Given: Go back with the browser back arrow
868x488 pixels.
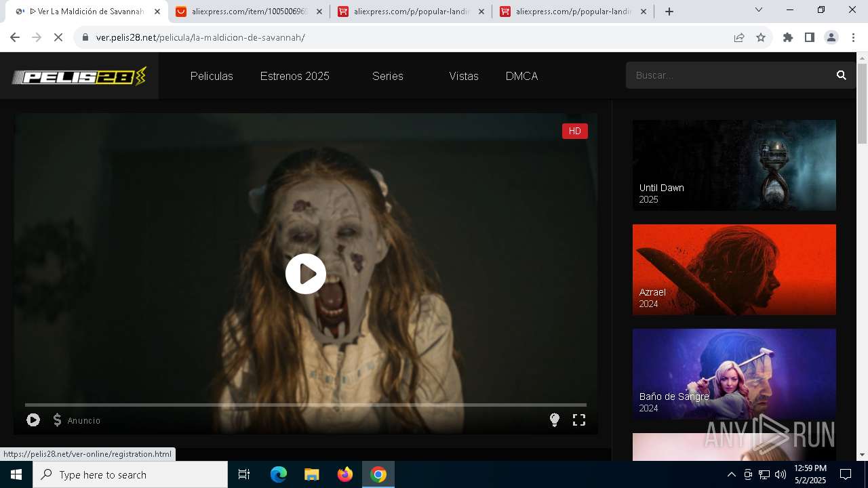Looking at the screenshot, I should [x=15, y=37].
